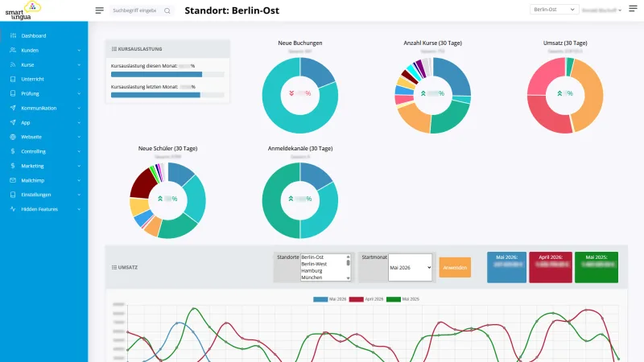644x362 pixels.
Task: Click the up arrows in Anmeldekanäle chart
Action: (291, 199)
